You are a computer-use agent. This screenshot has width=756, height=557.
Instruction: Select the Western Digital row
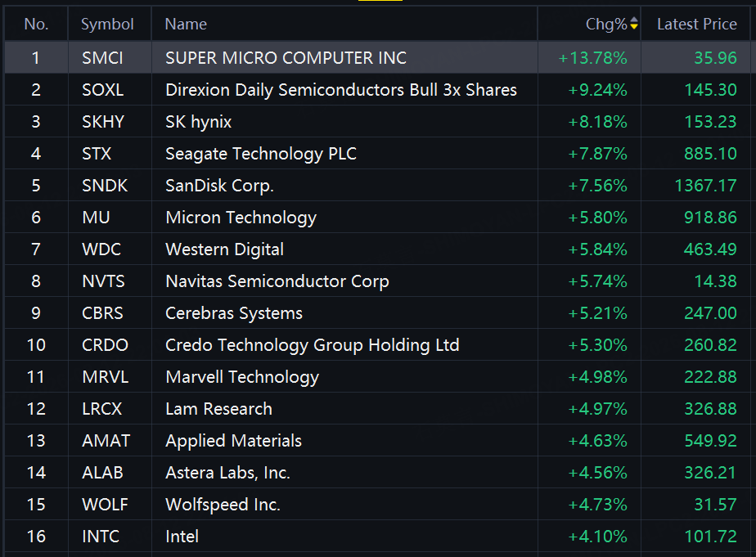377,249
